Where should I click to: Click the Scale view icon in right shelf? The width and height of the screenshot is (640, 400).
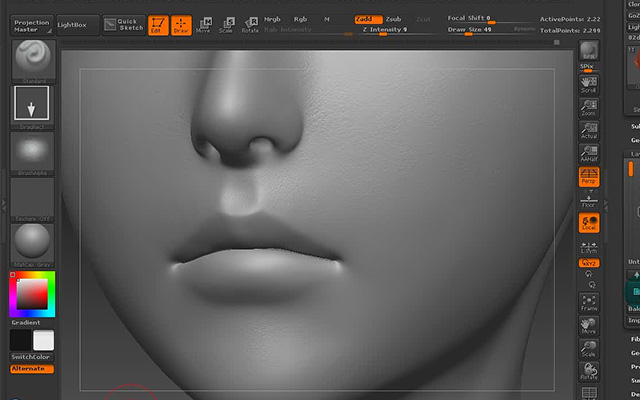tap(589, 349)
